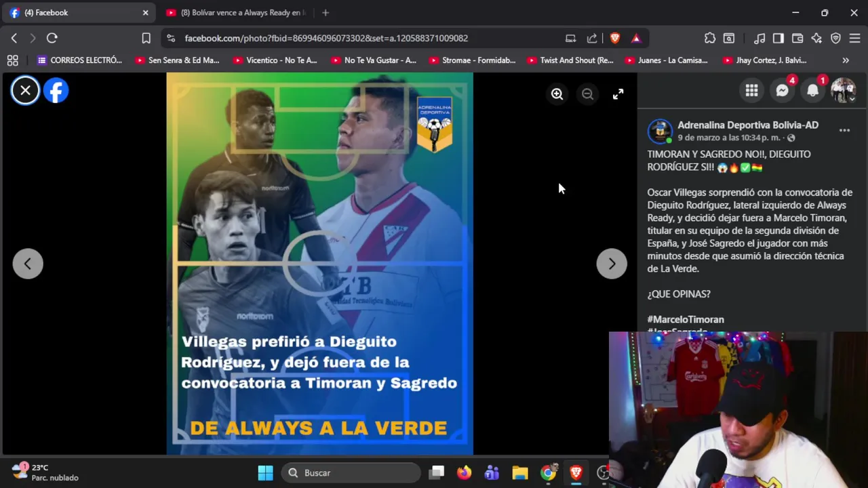Open post options three-dot menu

(x=844, y=130)
